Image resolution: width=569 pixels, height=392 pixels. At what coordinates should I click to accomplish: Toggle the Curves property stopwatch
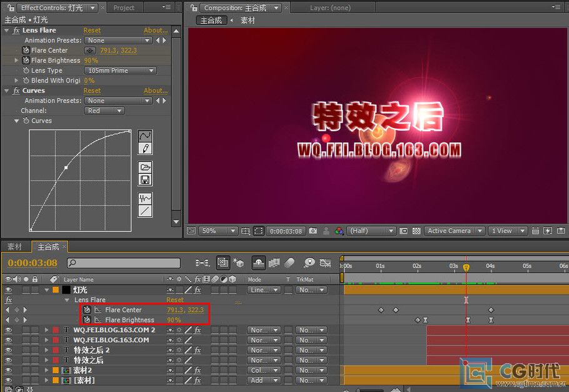(x=26, y=121)
